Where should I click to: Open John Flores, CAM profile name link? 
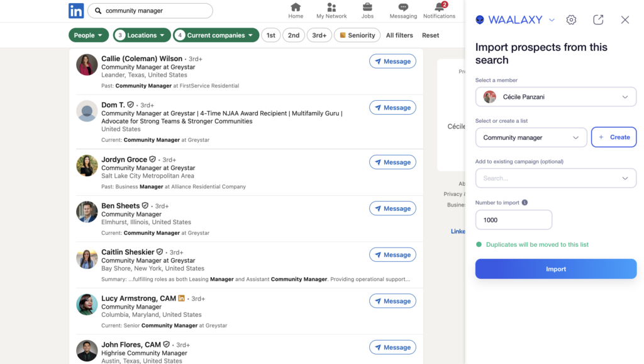[x=131, y=344]
